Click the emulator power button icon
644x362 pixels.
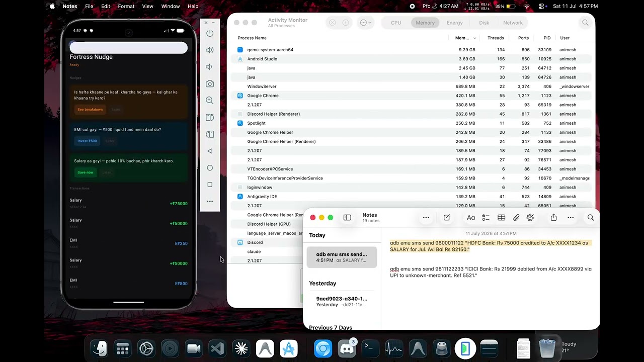tap(210, 33)
